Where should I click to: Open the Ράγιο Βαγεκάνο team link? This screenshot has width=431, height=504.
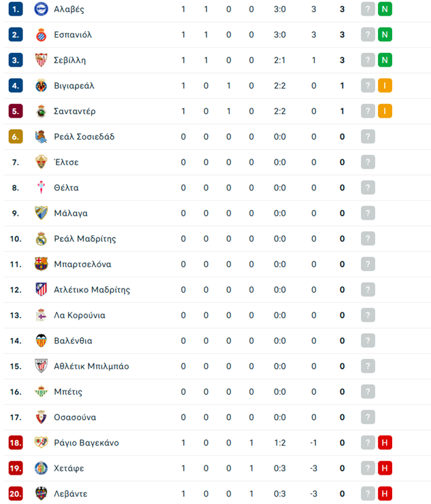[86, 443]
